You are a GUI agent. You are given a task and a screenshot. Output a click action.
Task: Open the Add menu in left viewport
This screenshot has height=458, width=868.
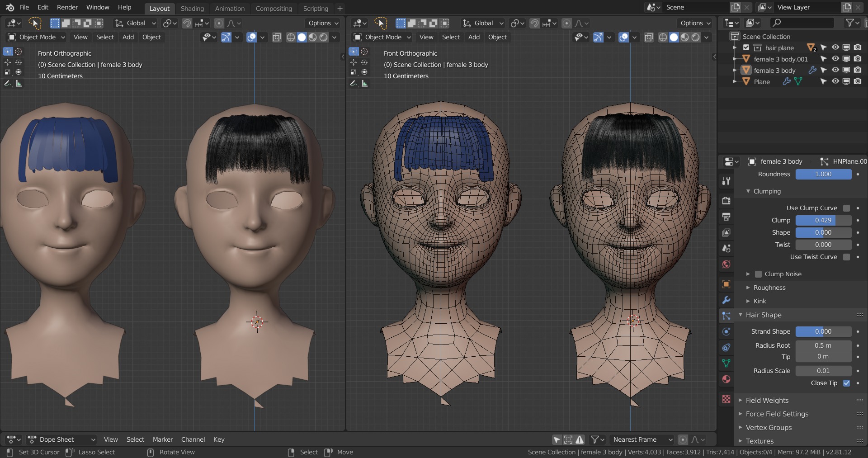[128, 37]
